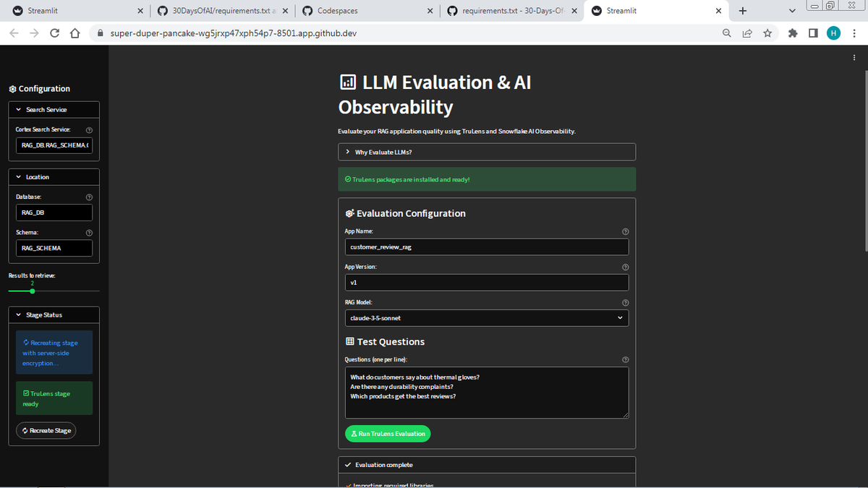
Task: Reload the current page
Action: click(x=55, y=33)
